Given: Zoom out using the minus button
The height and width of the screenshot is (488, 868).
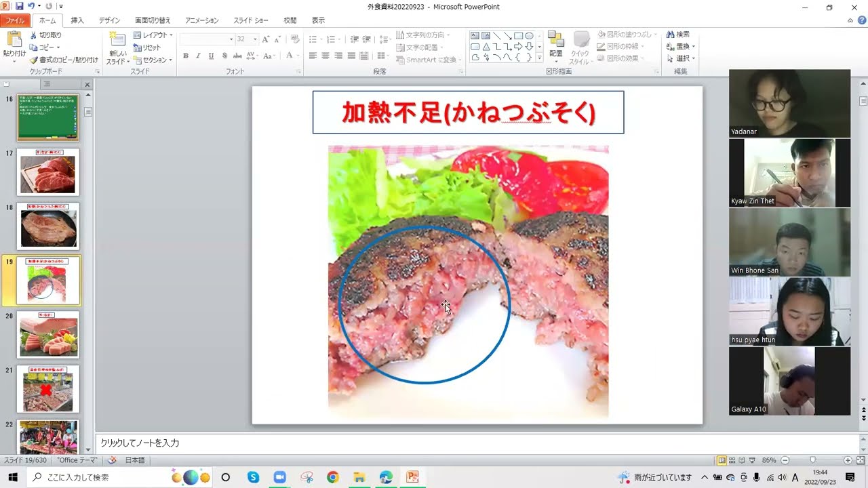Looking at the screenshot, I should click(x=785, y=460).
